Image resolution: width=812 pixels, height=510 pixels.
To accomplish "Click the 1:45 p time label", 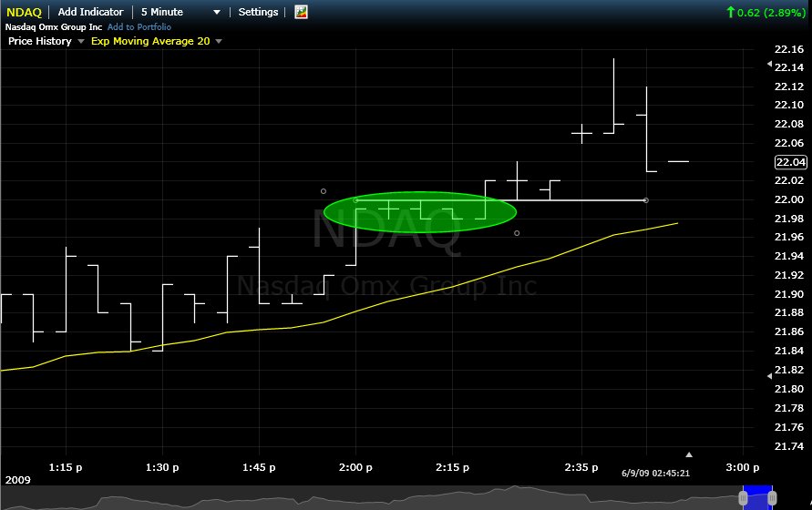I will click(x=259, y=467).
